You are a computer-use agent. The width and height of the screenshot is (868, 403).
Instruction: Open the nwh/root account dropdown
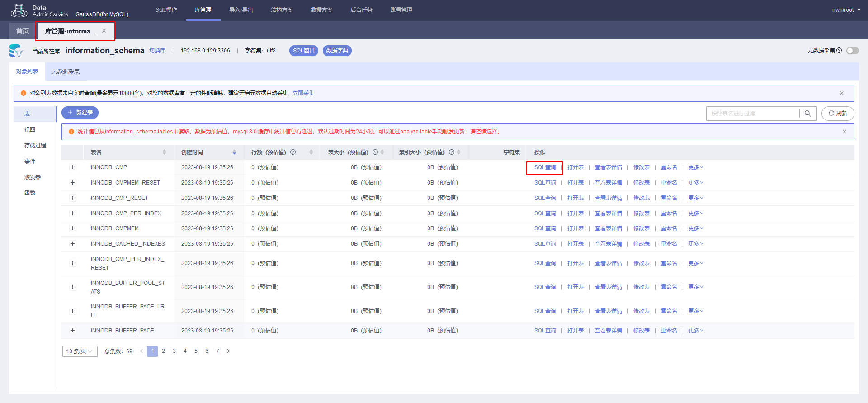(x=846, y=10)
